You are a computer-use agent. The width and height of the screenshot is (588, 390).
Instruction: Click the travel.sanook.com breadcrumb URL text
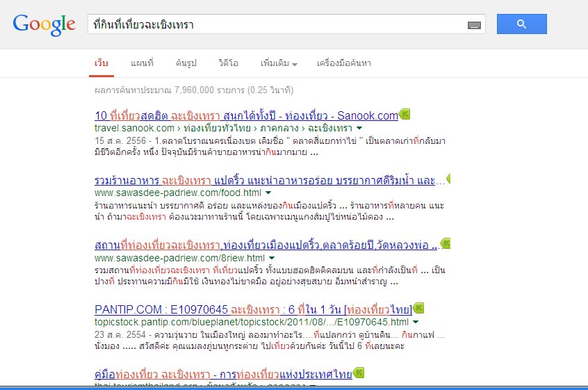223,128
